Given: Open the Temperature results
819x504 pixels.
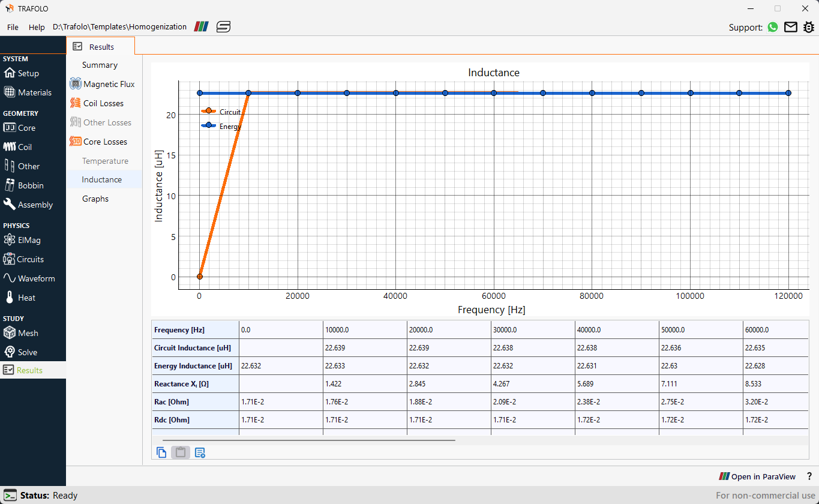Looking at the screenshot, I should [x=105, y=161].
